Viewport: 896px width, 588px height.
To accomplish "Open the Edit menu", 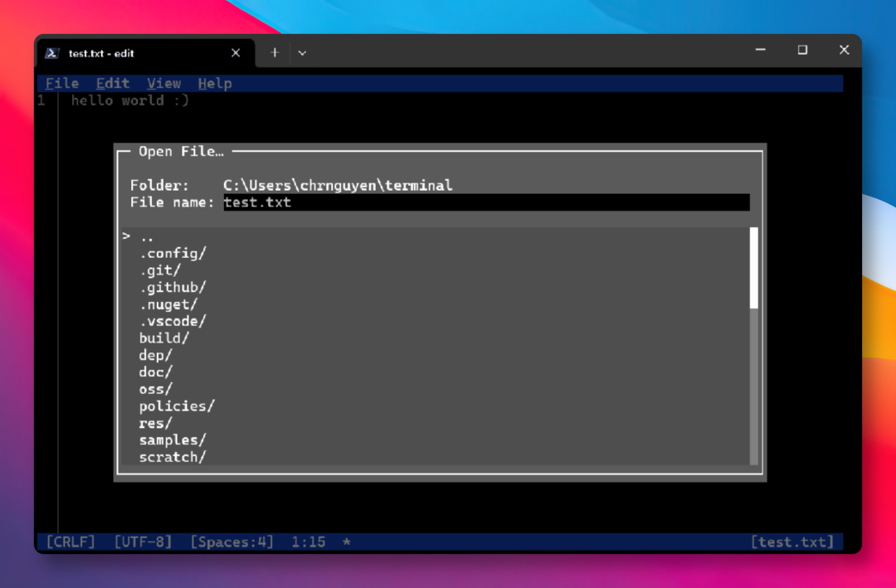I will [x=113, y=84].
